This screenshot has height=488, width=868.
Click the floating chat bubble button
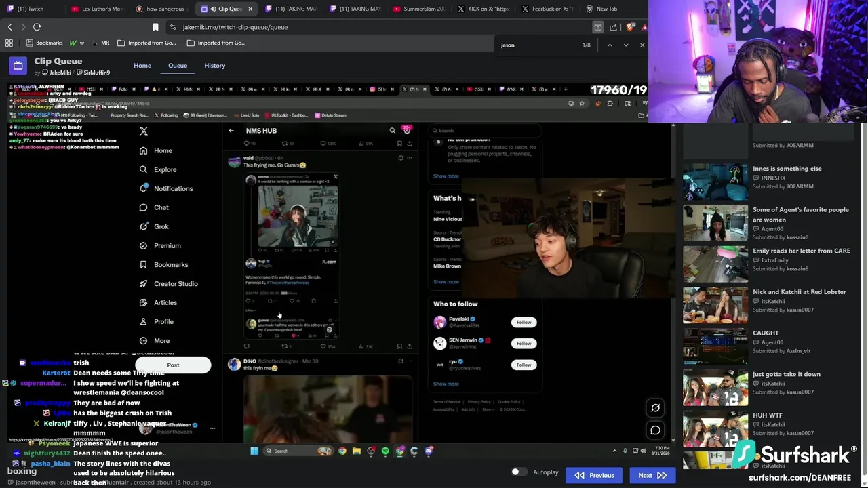click(x=655, y=430)
